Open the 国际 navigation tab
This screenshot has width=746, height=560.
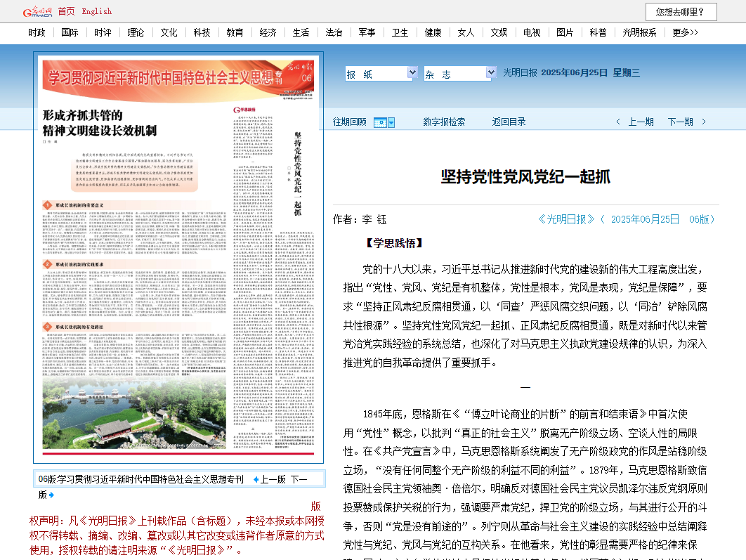tap(70, 32)
